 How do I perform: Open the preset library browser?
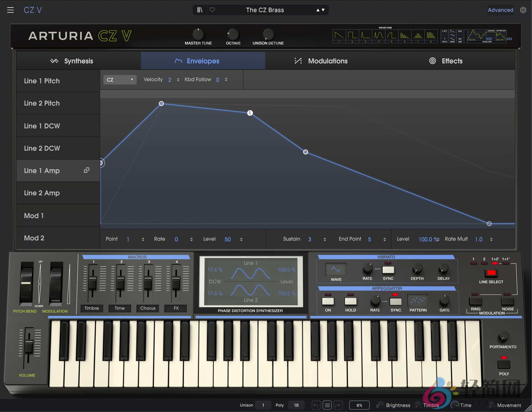point(200,10)
